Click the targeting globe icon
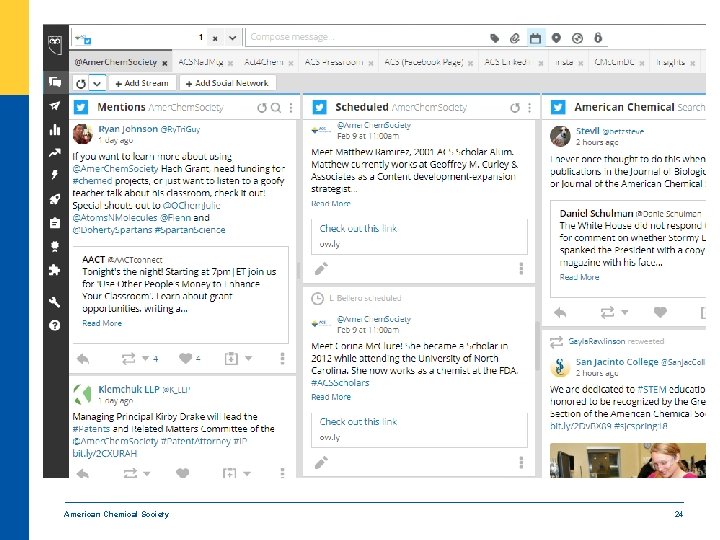 pos(577,38)
